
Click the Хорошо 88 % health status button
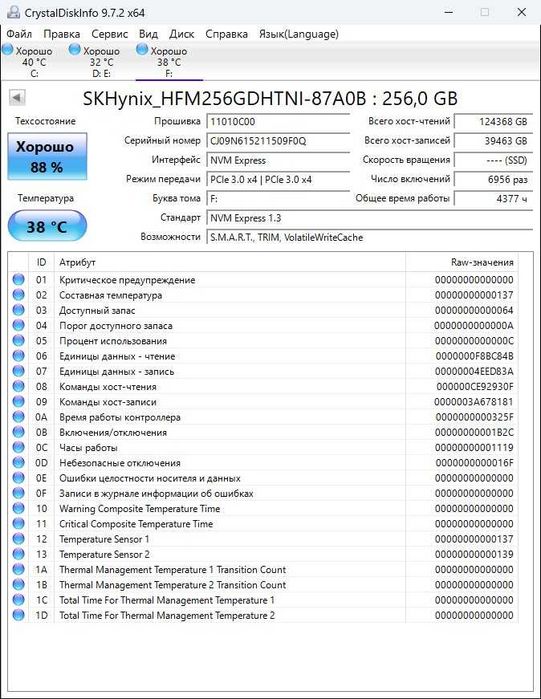47,156
